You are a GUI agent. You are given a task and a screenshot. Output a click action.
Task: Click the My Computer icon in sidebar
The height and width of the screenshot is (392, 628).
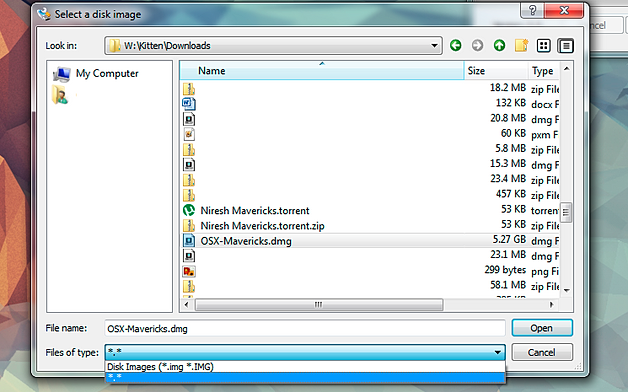[62, 74]
